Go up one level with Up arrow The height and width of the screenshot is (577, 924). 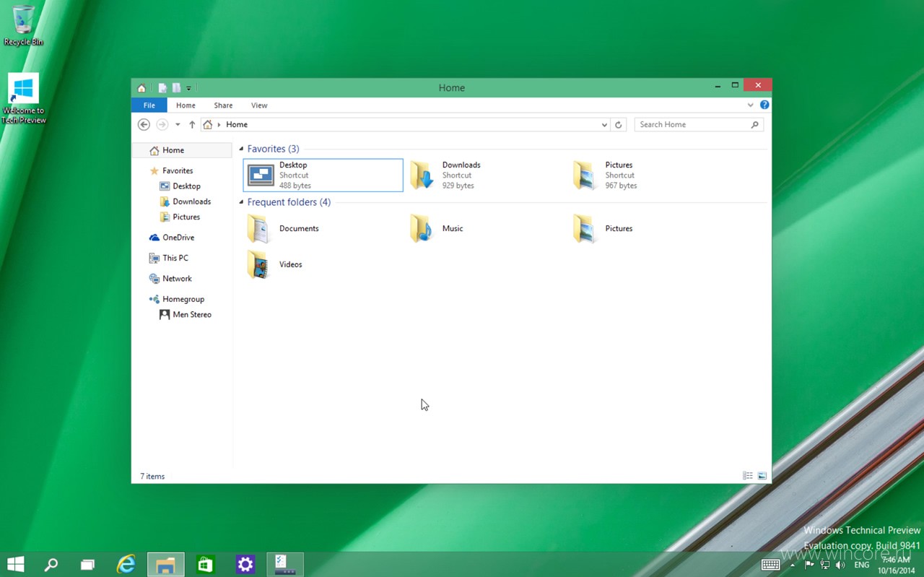coord(192,124)
